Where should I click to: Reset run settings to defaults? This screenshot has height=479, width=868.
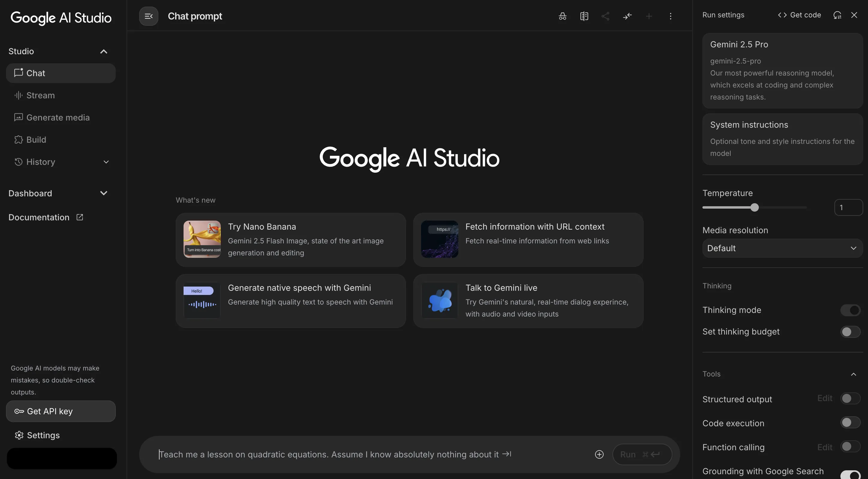(837, 15)
